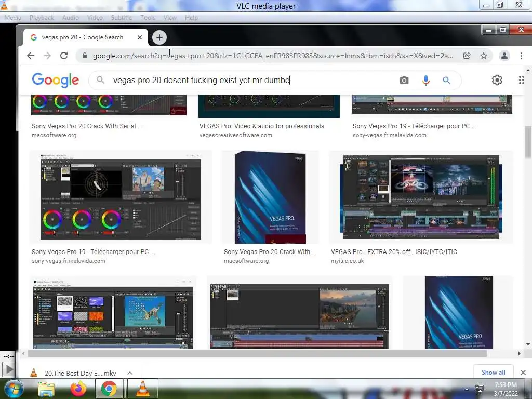532x399 pixels.
Task: Open Google quick settings gear
Action: coord(497,80)
